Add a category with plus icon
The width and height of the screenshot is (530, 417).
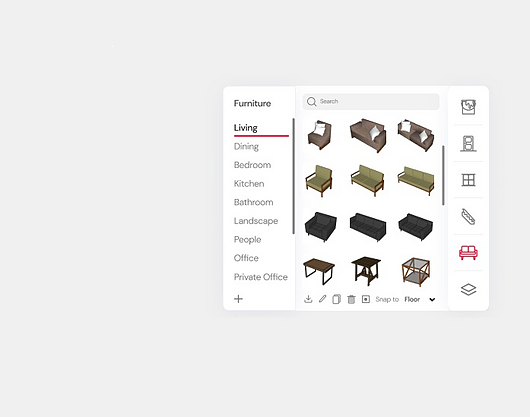(238, 299)
